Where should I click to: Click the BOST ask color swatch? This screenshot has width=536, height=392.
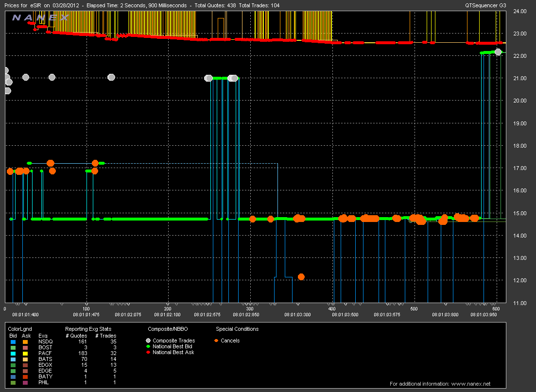(25, 348)
